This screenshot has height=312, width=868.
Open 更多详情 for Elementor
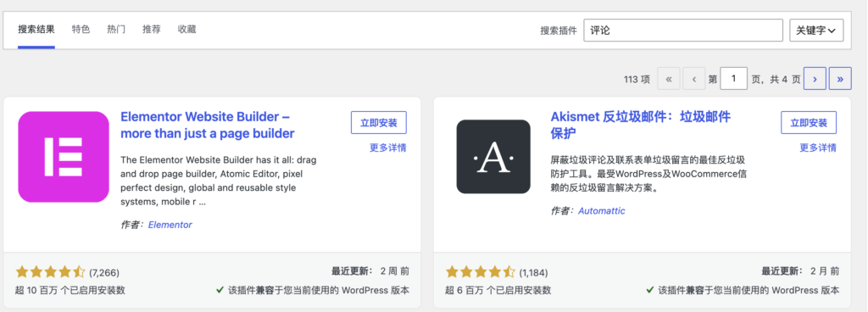pyautogui.click(x=388, y=148)
